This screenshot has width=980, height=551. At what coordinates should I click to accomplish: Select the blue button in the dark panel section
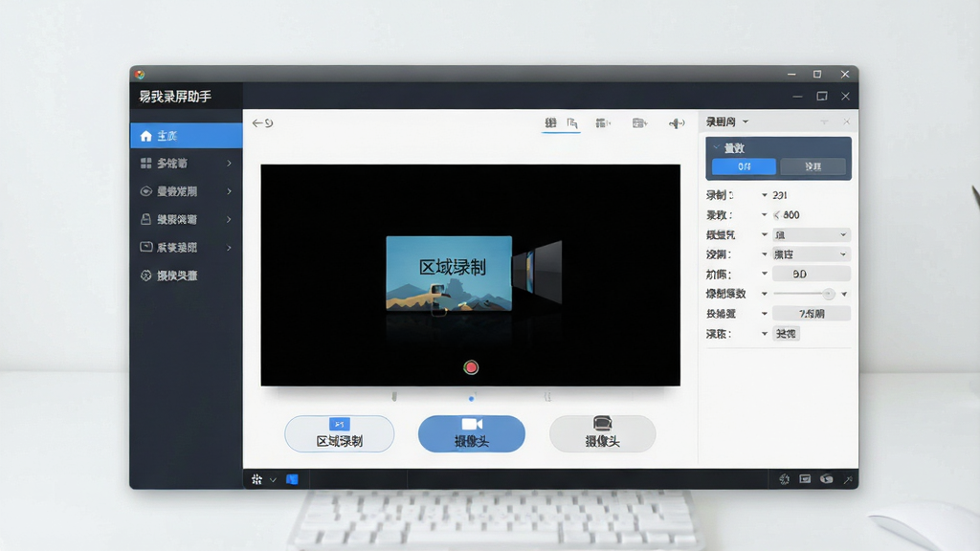point(744,166)
